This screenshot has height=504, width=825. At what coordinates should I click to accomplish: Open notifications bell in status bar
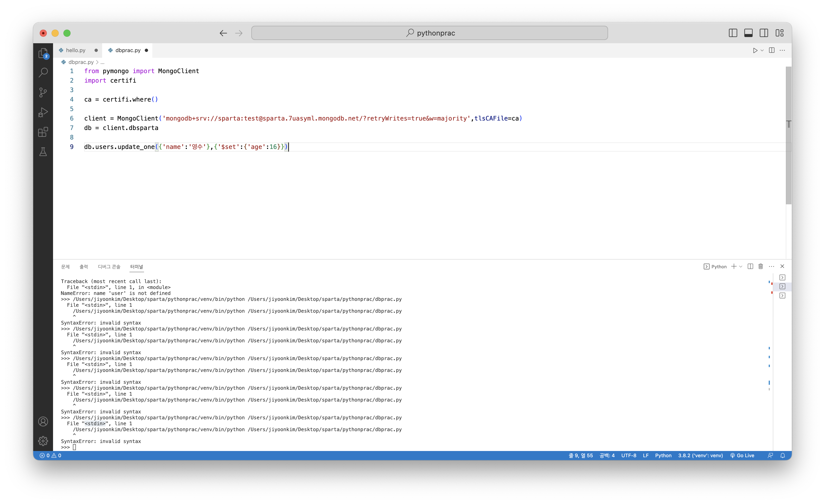pyautogui.click(x=783, y=455)
